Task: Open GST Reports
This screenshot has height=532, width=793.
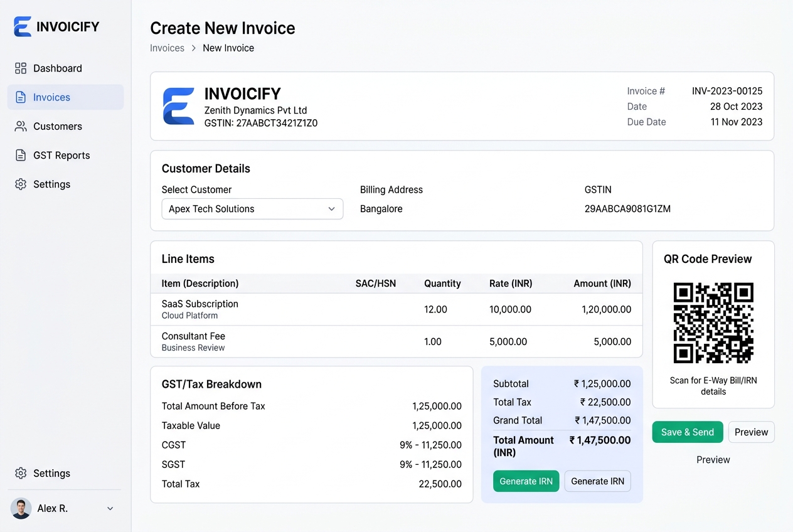Action: (x=66, y=155)
